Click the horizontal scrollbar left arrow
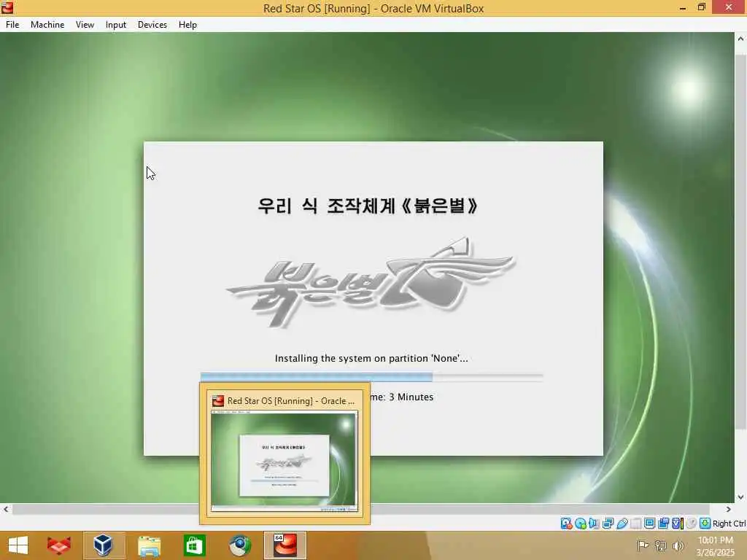The height and width of the screenshot is (560, 747). pos(6,509)
